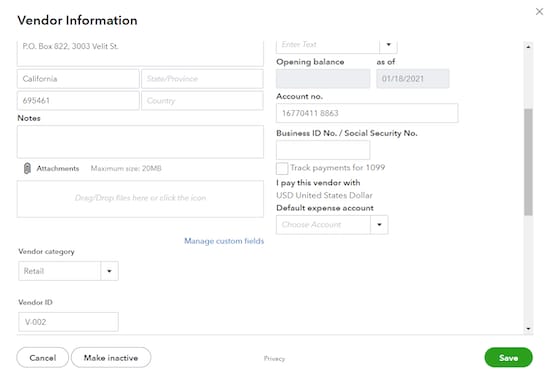Click the Opening balance field
550x385 pixels.
pyautogui.click(x=323, y=79)
